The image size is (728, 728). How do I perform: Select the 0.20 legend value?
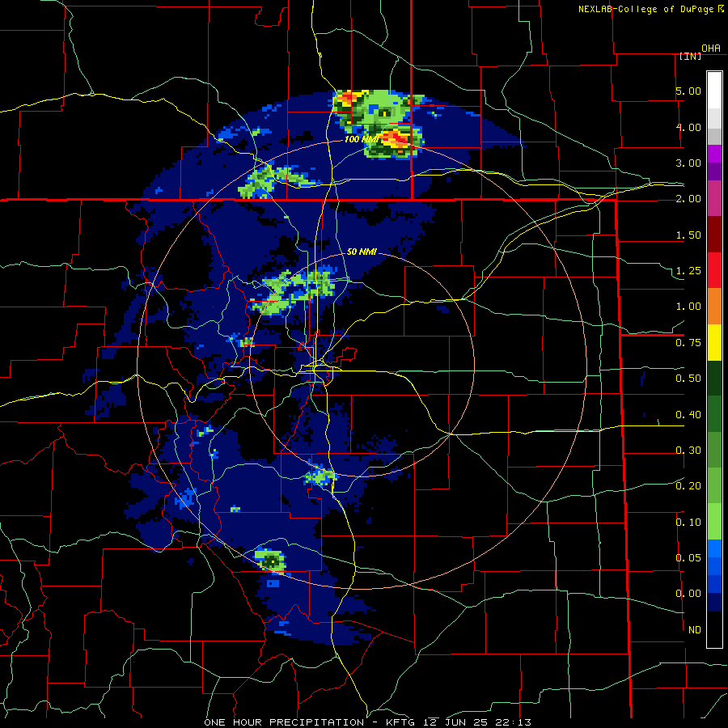(688, 486)
